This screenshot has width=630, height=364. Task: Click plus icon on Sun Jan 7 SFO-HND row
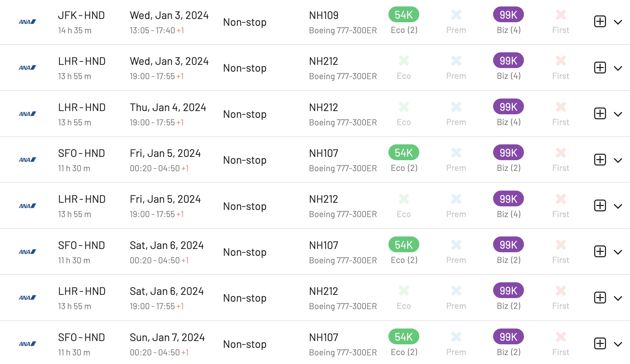(x=600, y=344)
